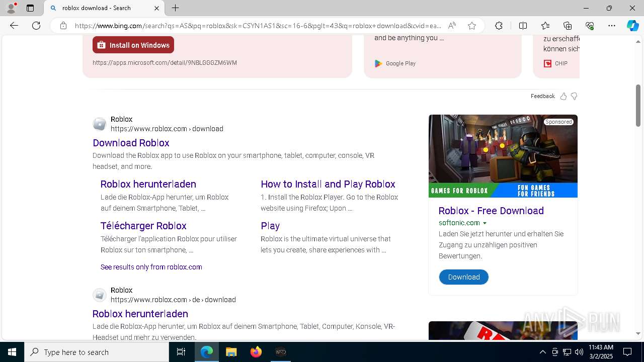Open the Settings and more ellipsis menu
The width and height of the screenshot is (644, 362).
pyautogui.click(x=612, y=26)
